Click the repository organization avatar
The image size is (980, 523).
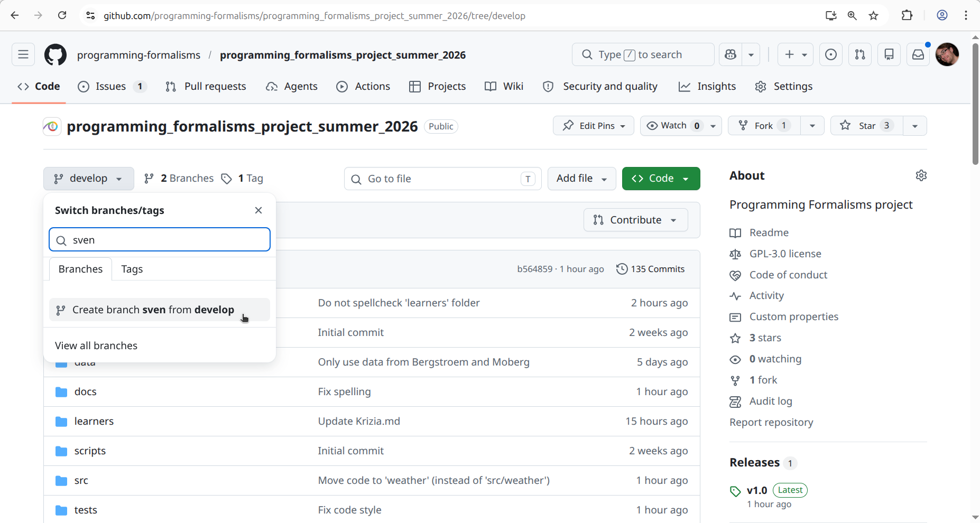tap(52, 126)
